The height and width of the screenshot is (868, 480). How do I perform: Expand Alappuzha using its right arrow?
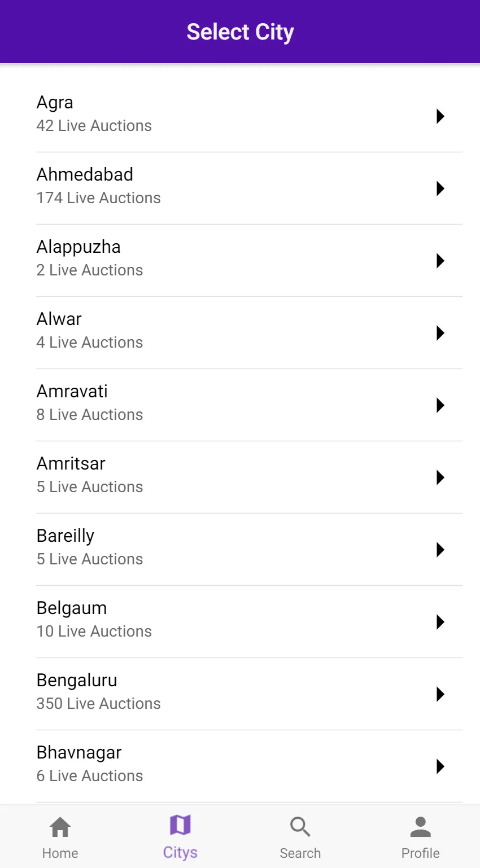click(x=440, y=261)
